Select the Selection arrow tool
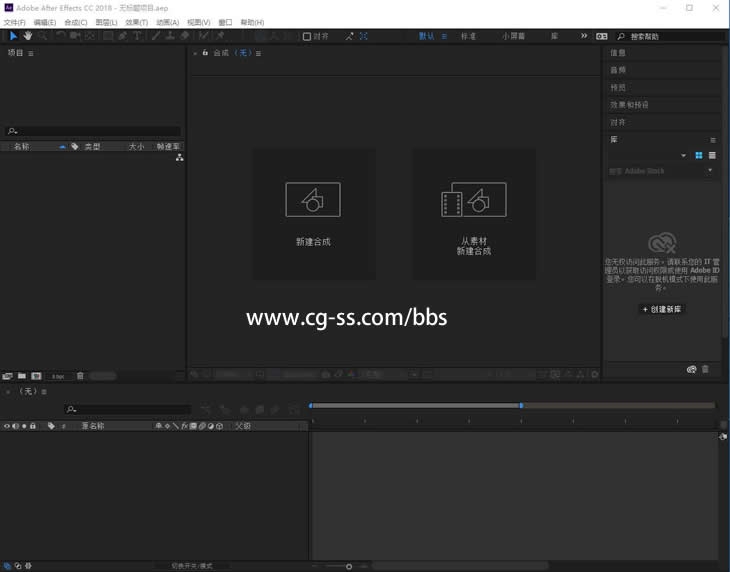The height and width of the screenshot is (572, 730). (x=13, y=36)
